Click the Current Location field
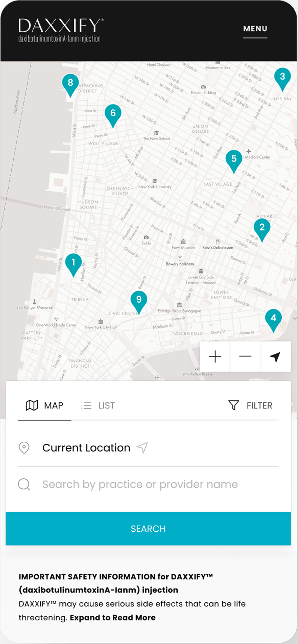 tap(148, 448)
